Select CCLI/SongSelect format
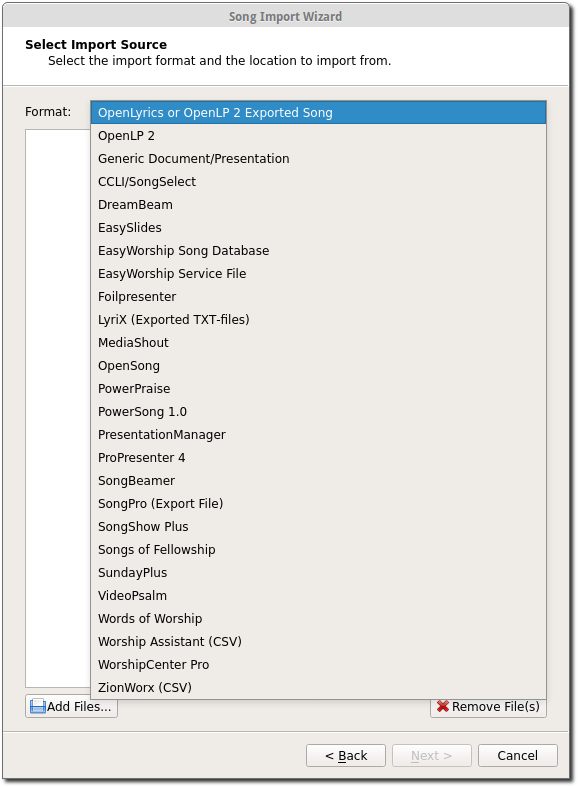Viewport: 578px width, 787px height. (x=318, y=182)
